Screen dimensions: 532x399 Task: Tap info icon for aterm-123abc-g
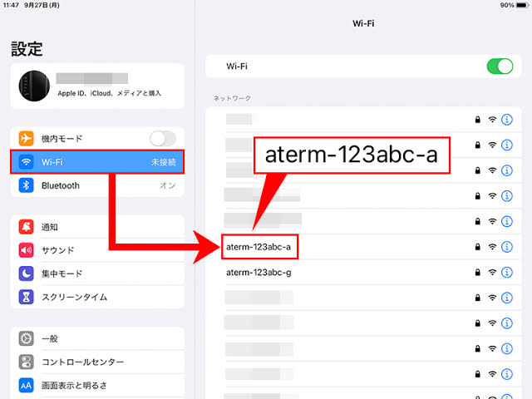coord(508,272)
